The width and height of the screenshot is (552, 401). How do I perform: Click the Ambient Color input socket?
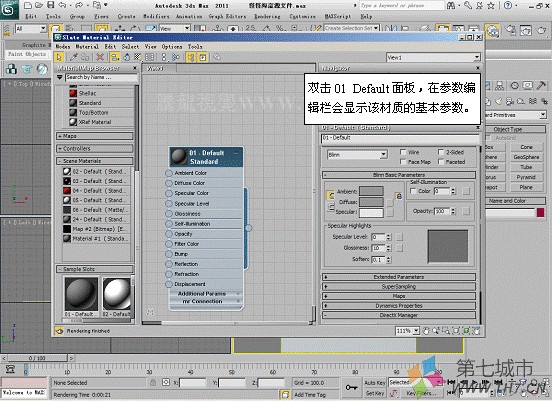pos(169,173)
